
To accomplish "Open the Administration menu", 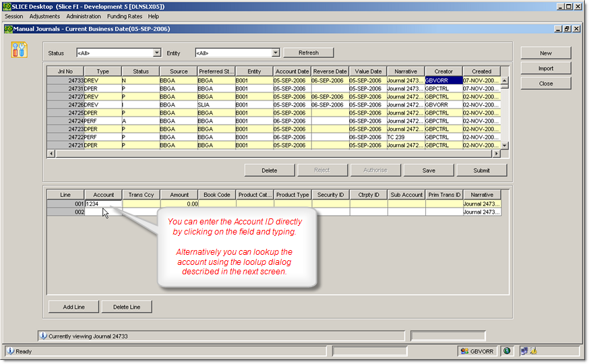I will coord(84,16).
